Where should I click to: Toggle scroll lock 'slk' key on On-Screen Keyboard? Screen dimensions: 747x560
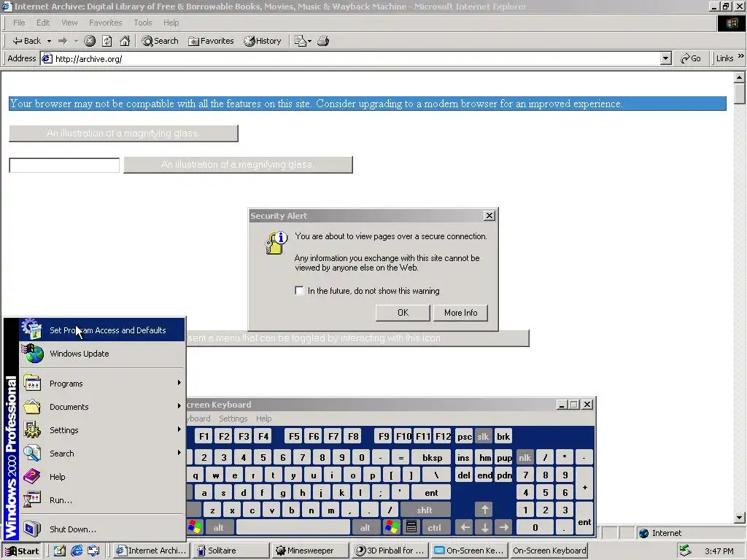tap(483, 437)
